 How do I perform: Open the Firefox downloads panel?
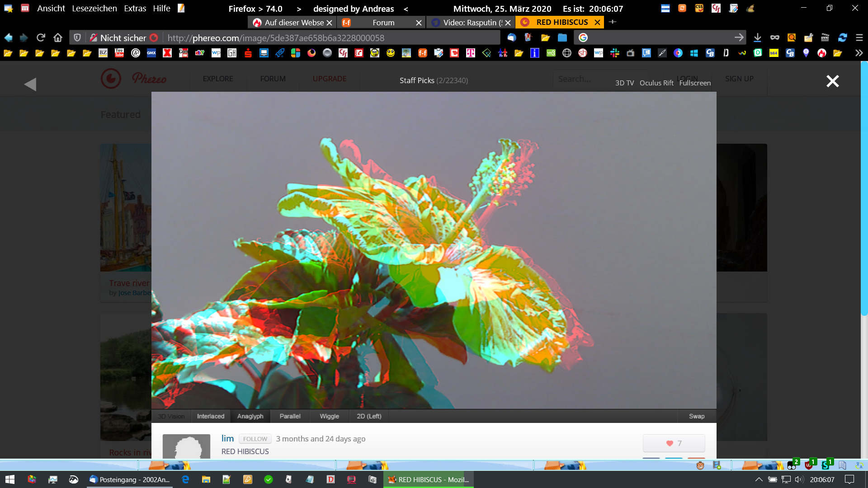coord(758,38)
